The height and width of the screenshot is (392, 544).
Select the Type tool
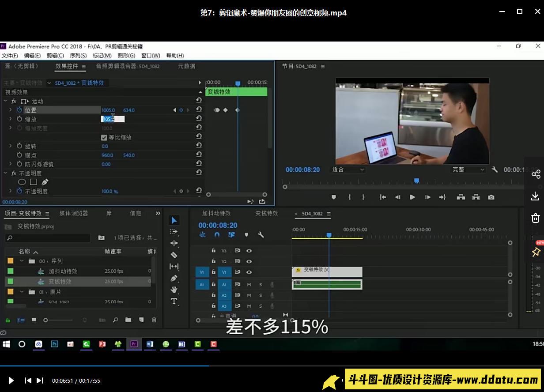(174, 302)
